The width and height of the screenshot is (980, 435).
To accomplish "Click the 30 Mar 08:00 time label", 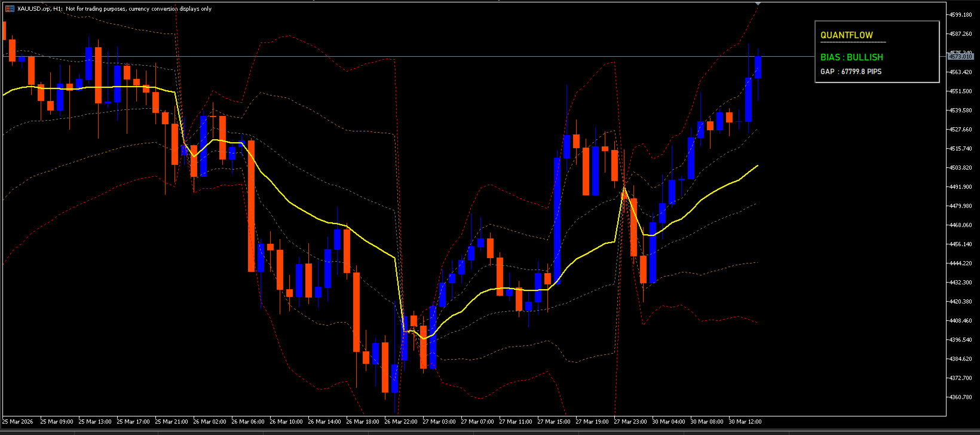I will 707,422.
